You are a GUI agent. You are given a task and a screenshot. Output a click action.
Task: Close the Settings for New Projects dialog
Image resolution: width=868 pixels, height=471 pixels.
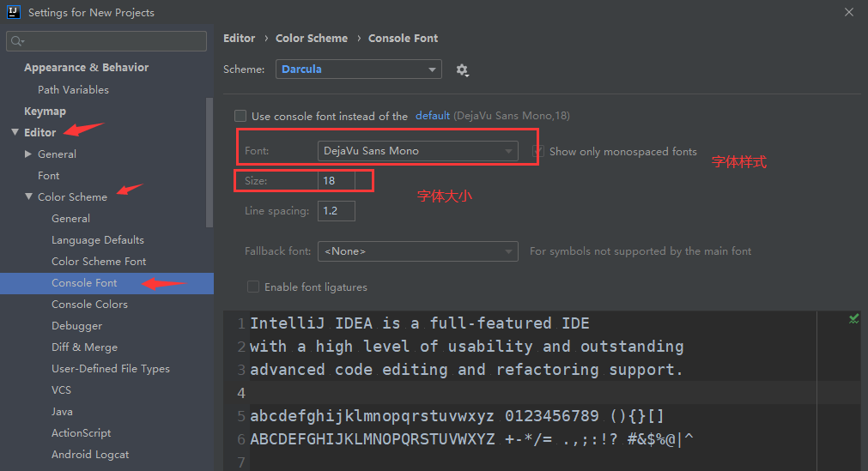848,12
